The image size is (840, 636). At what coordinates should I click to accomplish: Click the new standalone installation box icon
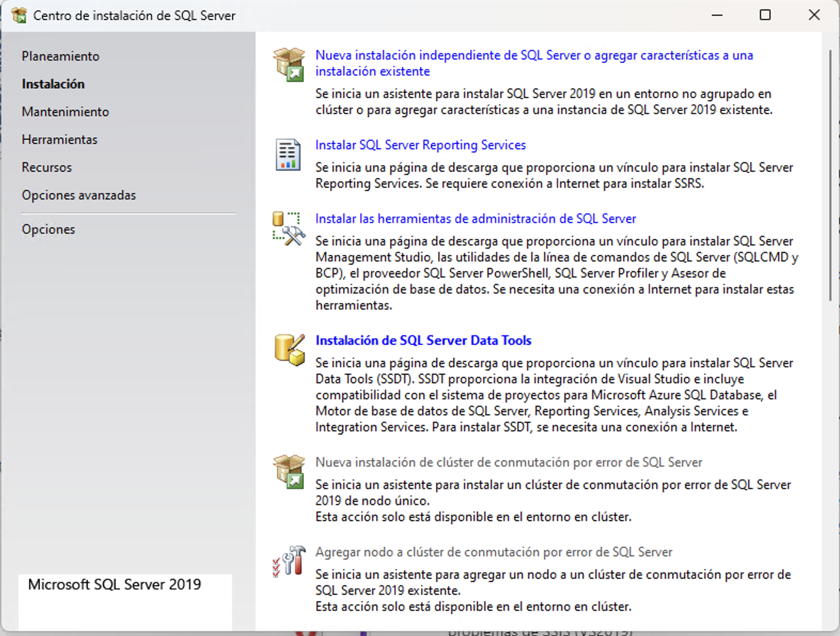point(289,64)
